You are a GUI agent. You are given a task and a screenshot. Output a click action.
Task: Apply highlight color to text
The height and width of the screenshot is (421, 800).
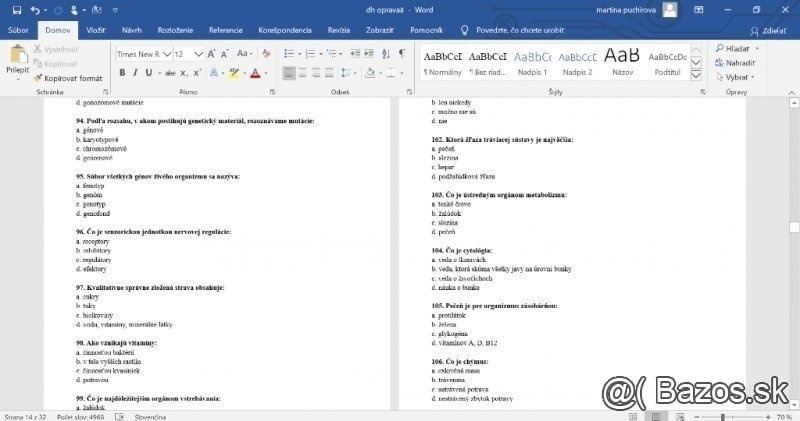point(233,73)
